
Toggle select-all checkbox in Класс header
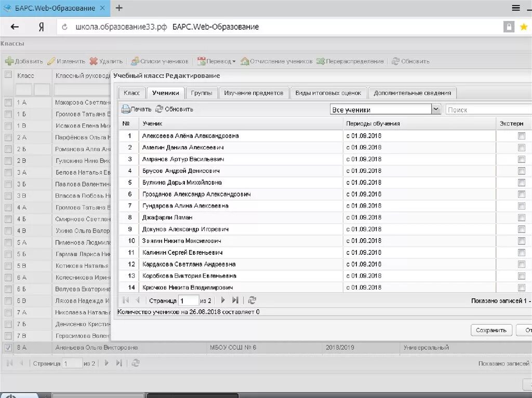[x=8, y=75]
